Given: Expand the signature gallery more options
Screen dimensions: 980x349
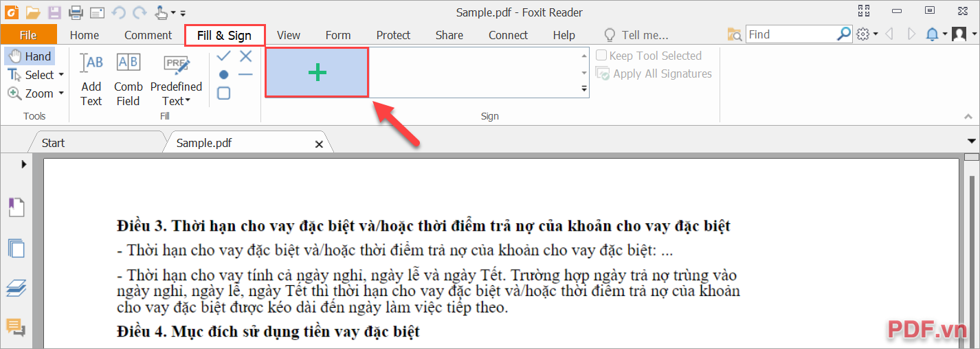Looking at the screenshot, I should pyautogui.click(x=584, y=89).
